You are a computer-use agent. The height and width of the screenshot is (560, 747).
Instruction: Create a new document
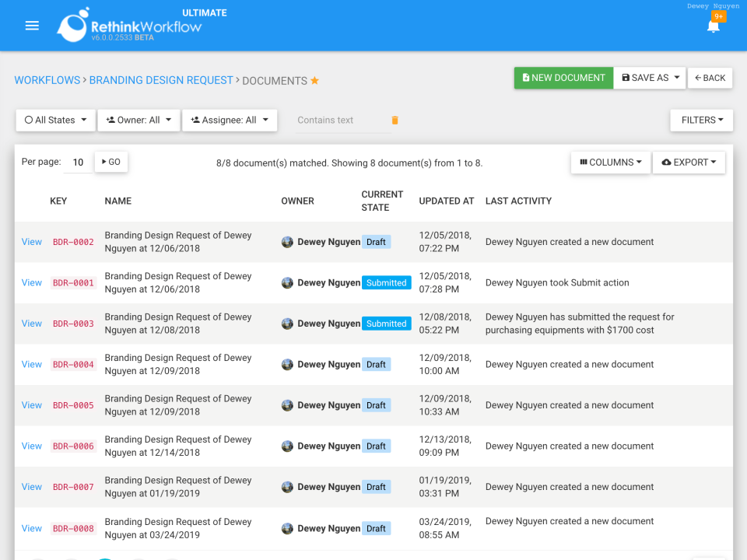563,78
